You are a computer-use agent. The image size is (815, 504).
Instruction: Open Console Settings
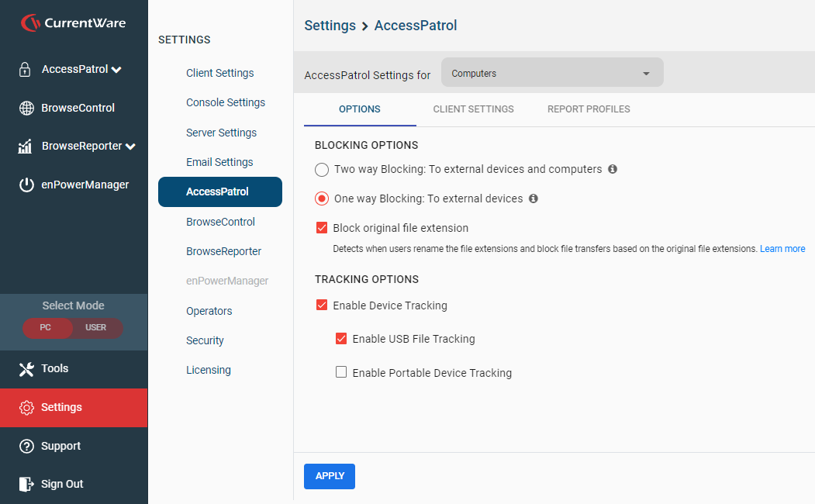(x=226, y=103)
